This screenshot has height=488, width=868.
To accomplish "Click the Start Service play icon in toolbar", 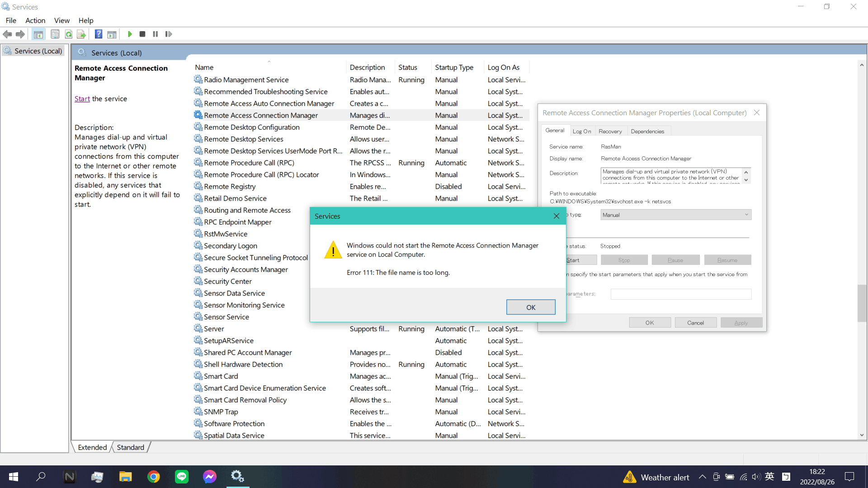I will [x=130, y=34].
